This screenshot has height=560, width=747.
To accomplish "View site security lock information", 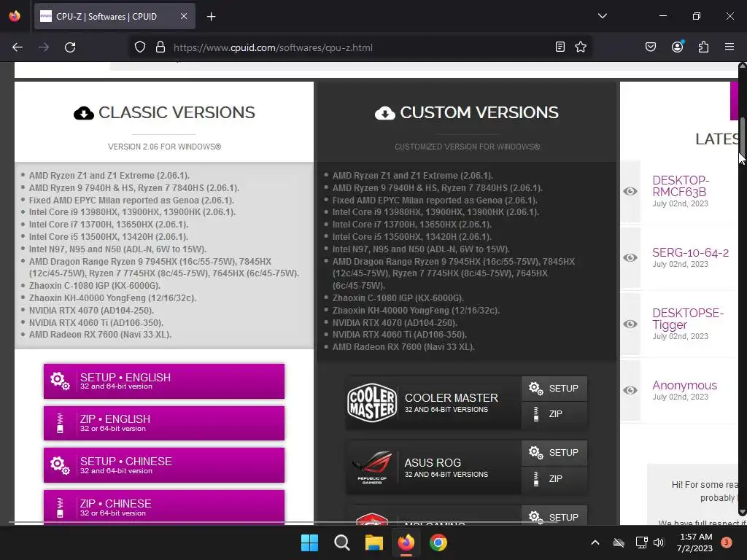I will [160, 47].
